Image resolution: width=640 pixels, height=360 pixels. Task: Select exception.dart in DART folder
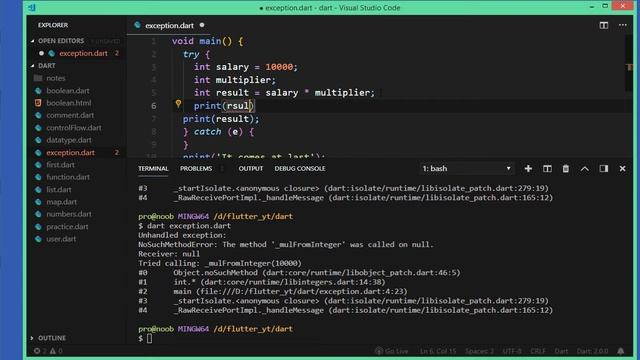pos(70,153)
